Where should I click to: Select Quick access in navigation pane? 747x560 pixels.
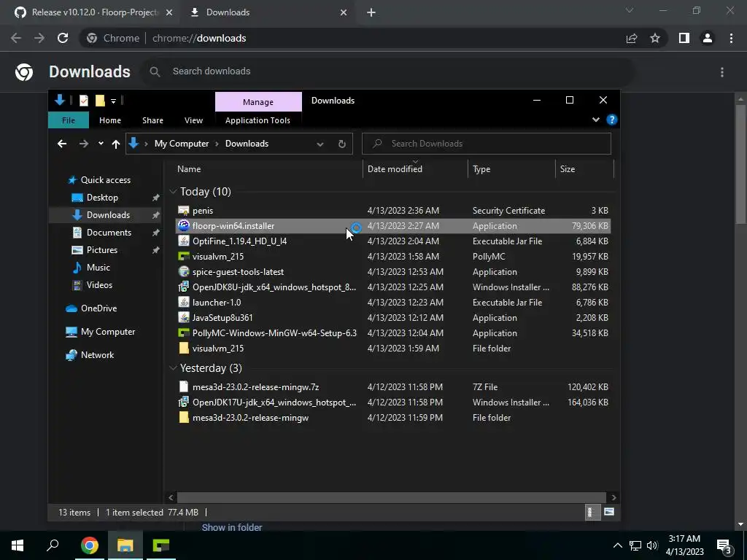pos(105,180)
